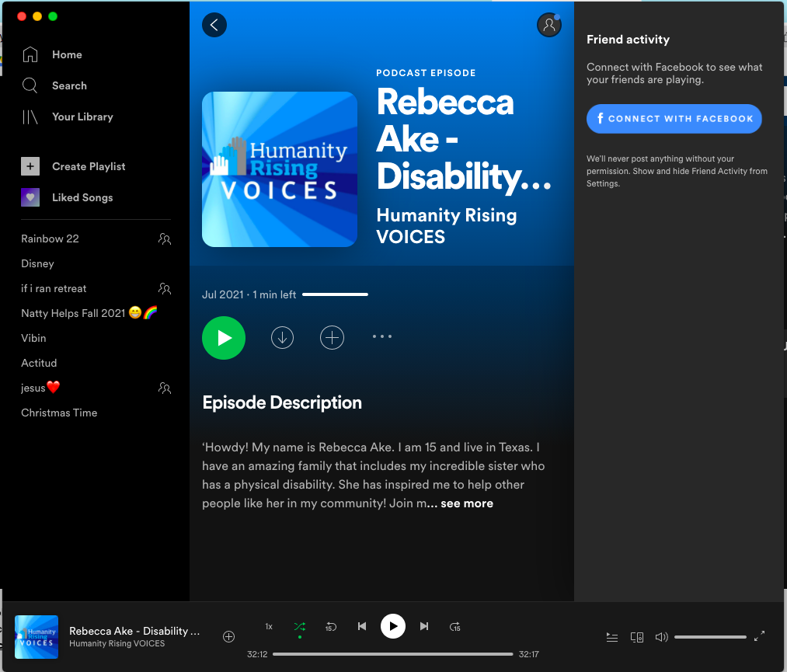787x672 pixels.
Task: Open Natty Helps Fall 2021 playlist
Action: click(89, 313)
